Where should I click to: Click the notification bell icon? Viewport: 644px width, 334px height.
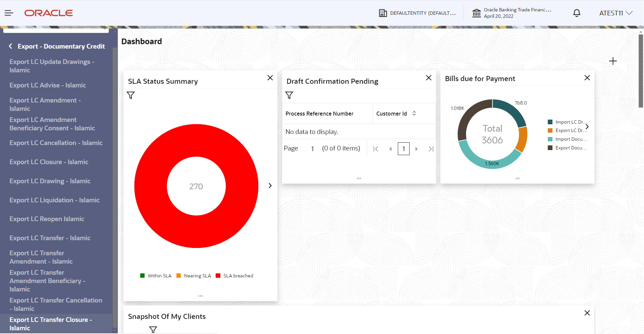(577, 13)
